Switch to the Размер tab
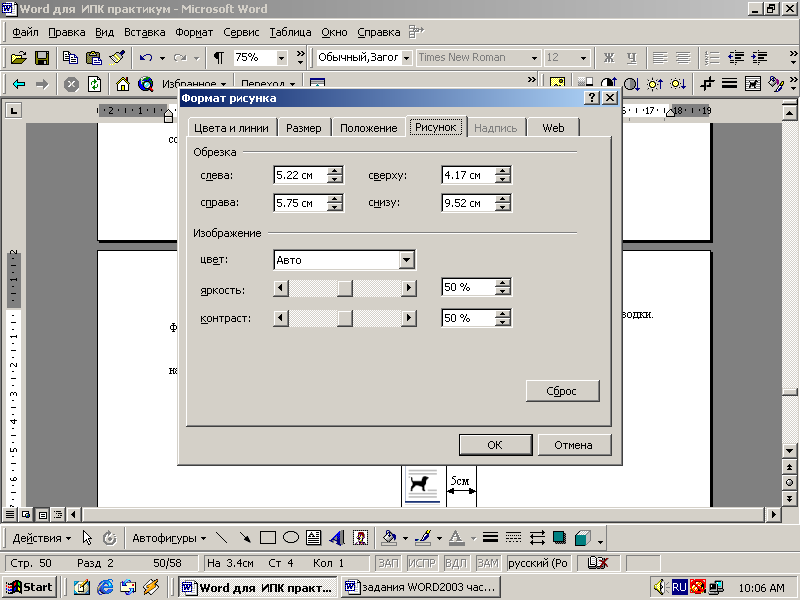800x600 pixels. 304,128
